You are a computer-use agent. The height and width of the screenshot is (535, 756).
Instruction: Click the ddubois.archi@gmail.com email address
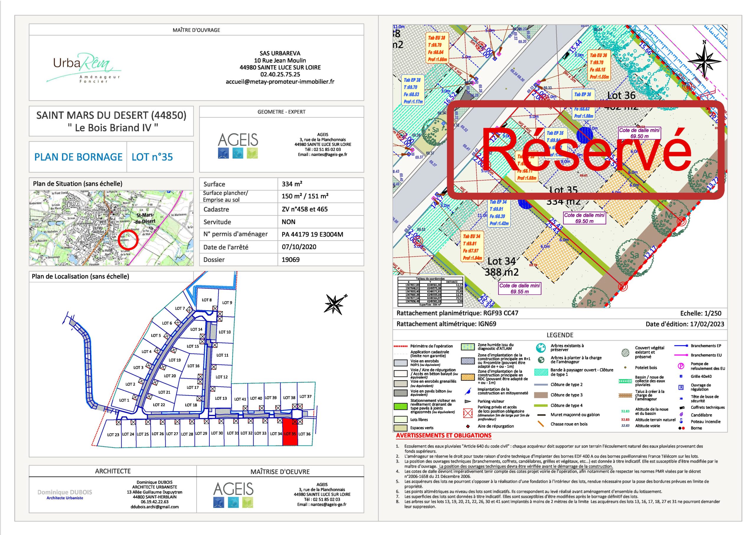[x=154, y=507]
